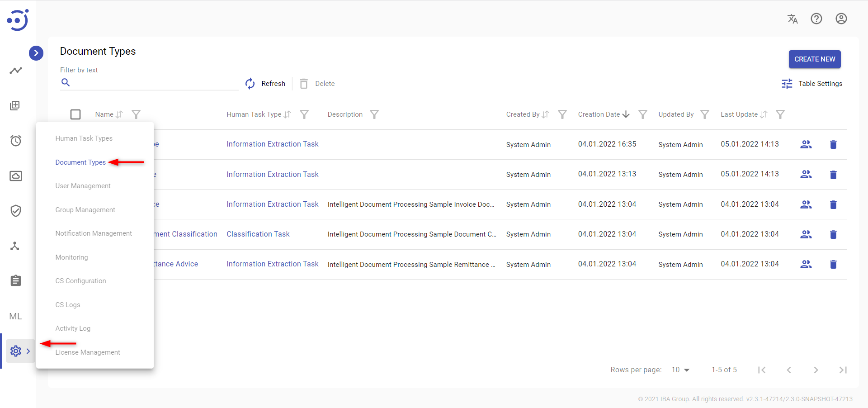Click the Filter by text search field
This screenshot has height=408, width=868.
point(154,83)
